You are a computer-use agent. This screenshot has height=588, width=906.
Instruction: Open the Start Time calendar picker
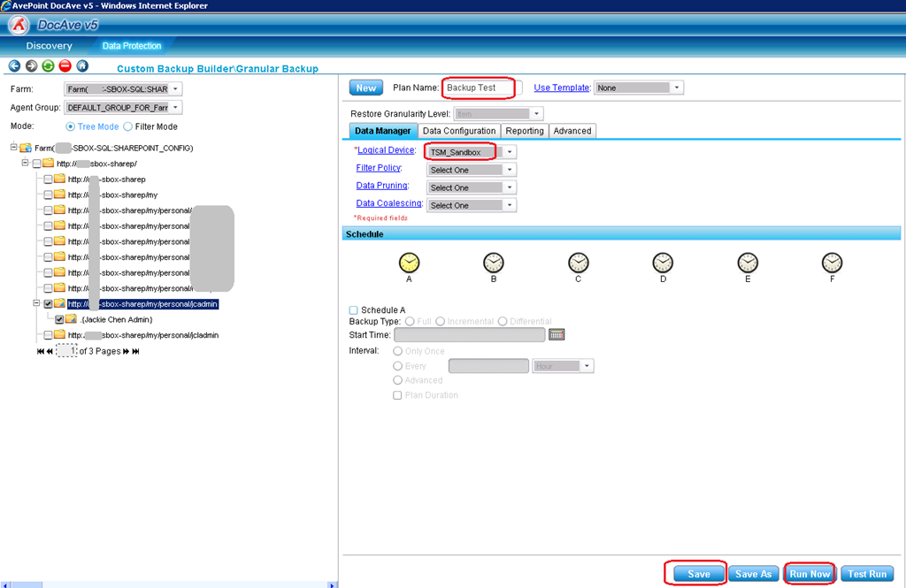557,334
